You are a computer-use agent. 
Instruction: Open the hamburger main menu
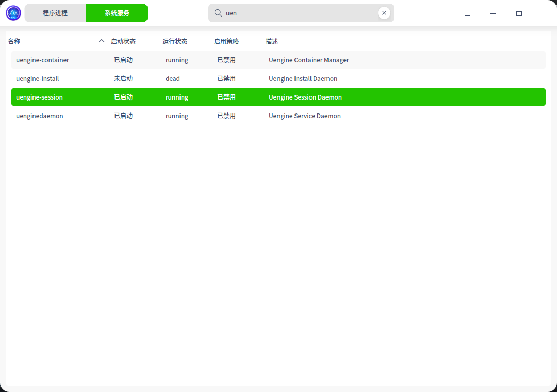tap(467, 13)
